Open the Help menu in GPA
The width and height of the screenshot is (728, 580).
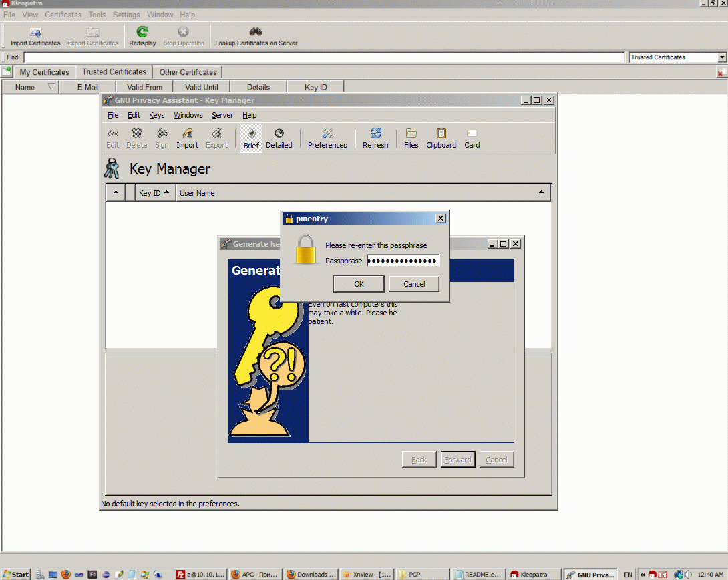click(x=249, y=115)
